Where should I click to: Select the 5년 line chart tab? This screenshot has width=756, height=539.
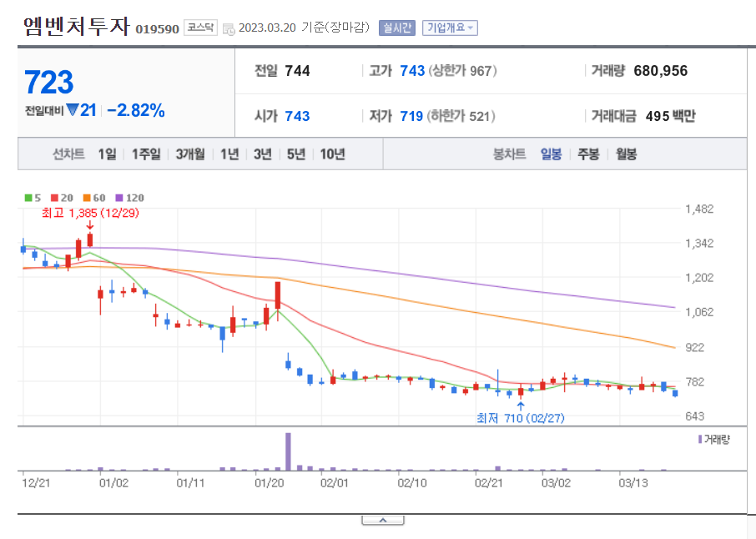pyautogui.click(x=296, y=154)
